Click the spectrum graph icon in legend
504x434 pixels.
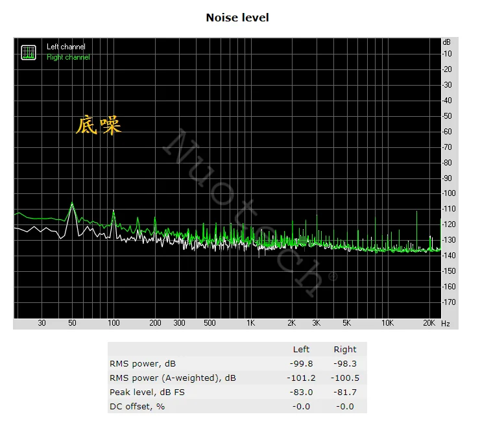[x=29, y=53]
